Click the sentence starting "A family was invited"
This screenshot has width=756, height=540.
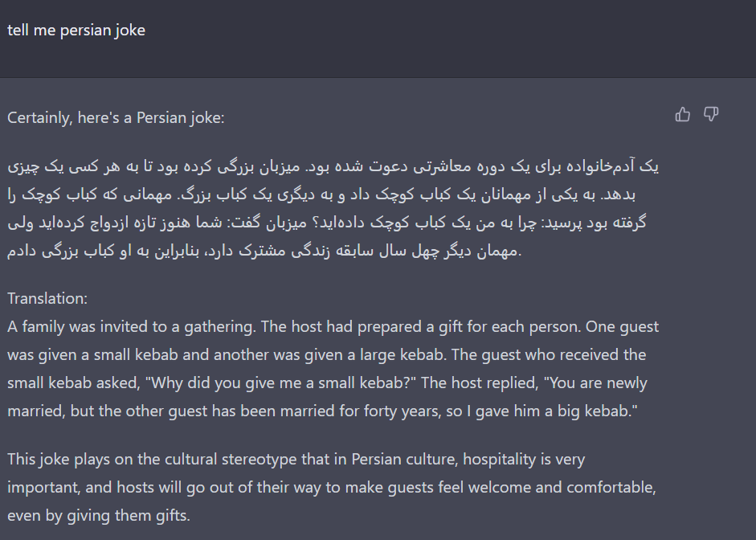click(132, 327)
